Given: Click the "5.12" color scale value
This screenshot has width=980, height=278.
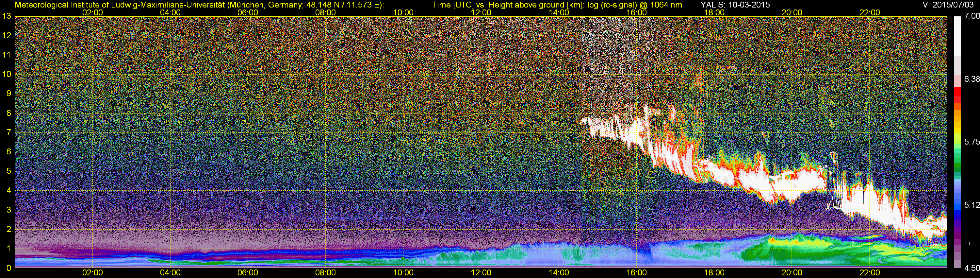Looking at the screenshot, I should click(972, 205).
